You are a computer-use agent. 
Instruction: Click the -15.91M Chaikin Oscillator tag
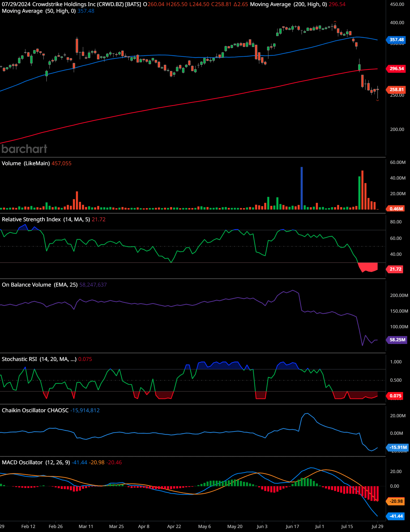pyautogui.click(x=398, y=448)
